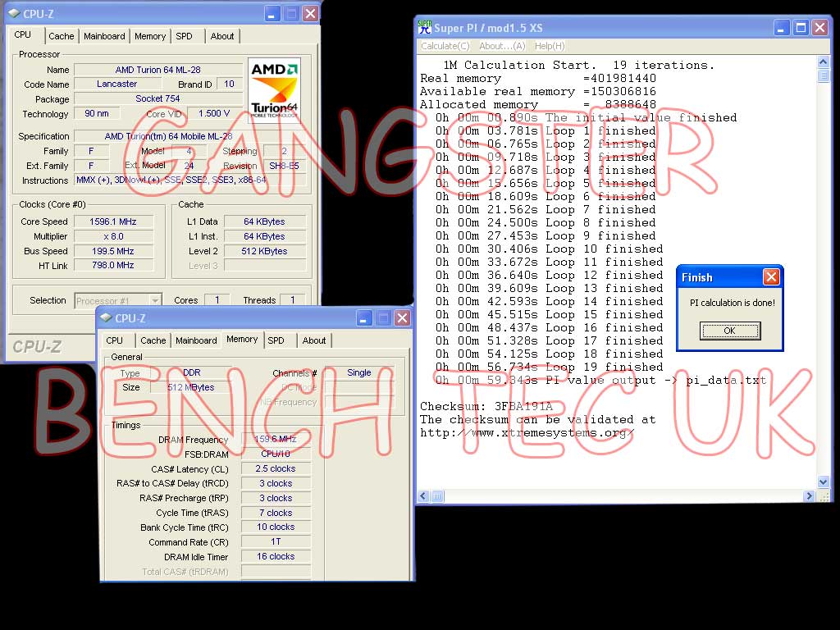Click the HT Link value 798.0 MHz
840x630 pixels.
pos(113,265)
